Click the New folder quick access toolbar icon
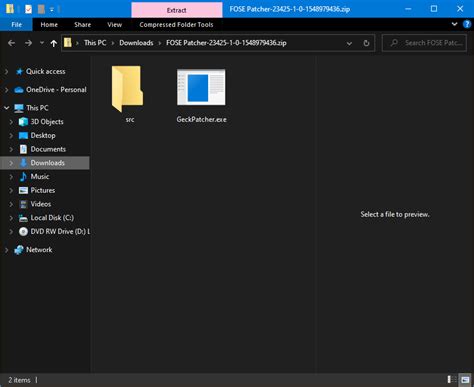This screenshot has width=474, height=387. [41, 9]
